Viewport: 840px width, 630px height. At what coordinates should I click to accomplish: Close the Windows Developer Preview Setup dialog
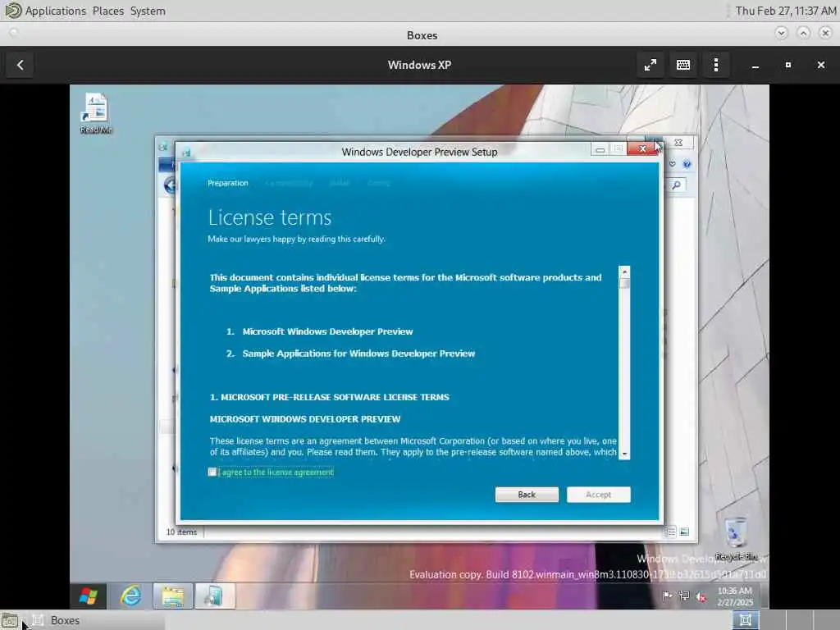pyautogui.click(x=642, y=149)
